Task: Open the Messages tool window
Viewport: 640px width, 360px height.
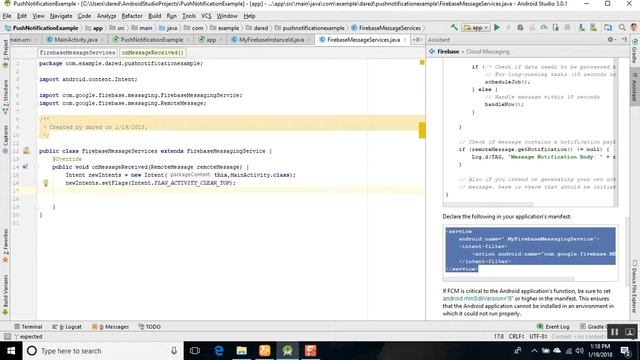Action: (x=110, y=327)
